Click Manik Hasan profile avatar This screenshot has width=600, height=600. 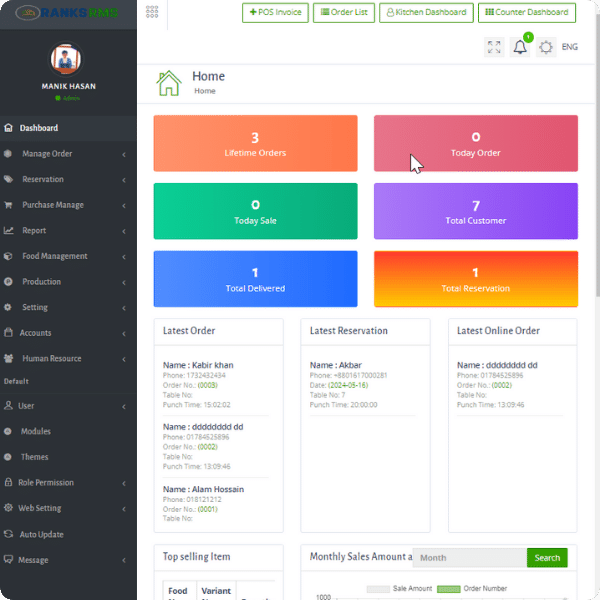point(68,60)
